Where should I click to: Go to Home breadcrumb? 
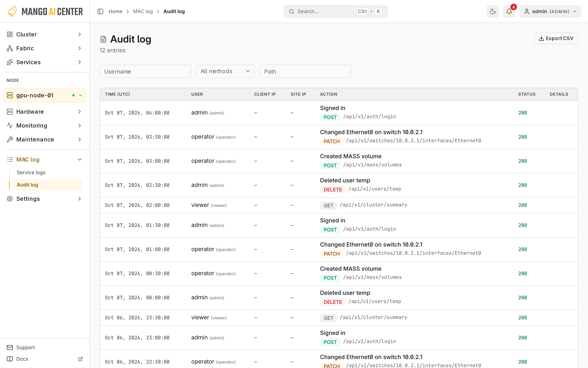(x=115, y=11)
